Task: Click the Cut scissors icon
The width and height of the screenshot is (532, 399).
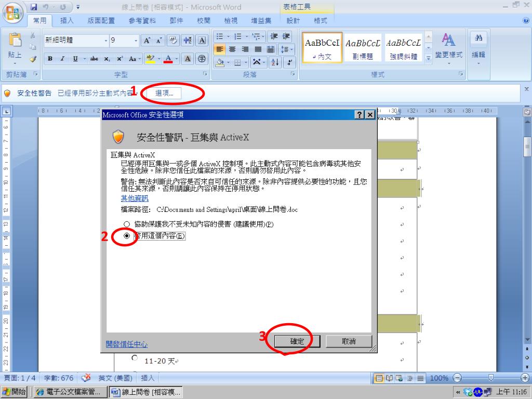Action: pyautogui.click(x=33, y=35)
